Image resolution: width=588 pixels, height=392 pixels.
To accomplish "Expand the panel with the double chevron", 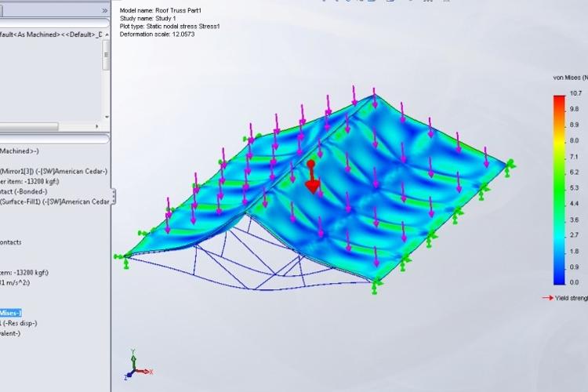I will [104, 10].
